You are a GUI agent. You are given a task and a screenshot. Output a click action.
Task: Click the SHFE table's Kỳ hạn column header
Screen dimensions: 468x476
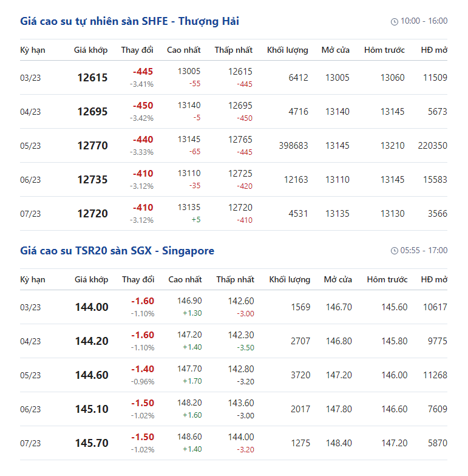coord(33,50)
